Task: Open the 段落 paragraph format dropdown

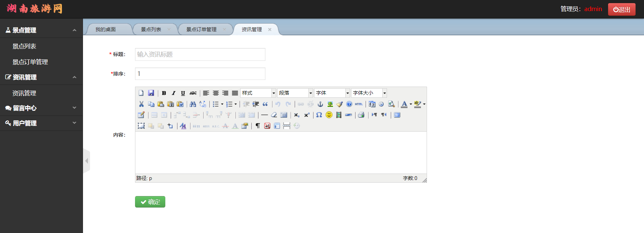Action: click(295, 93)
